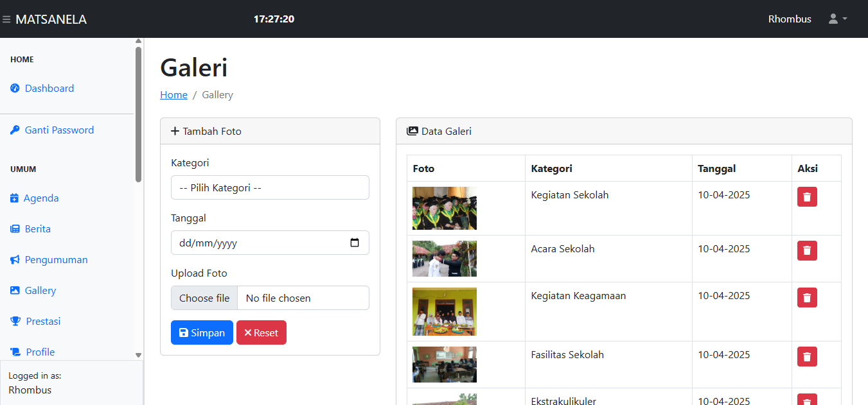Click the MATSANELA brand title
The width and height of the screenshot is (868, 405).
pos(51,19)
